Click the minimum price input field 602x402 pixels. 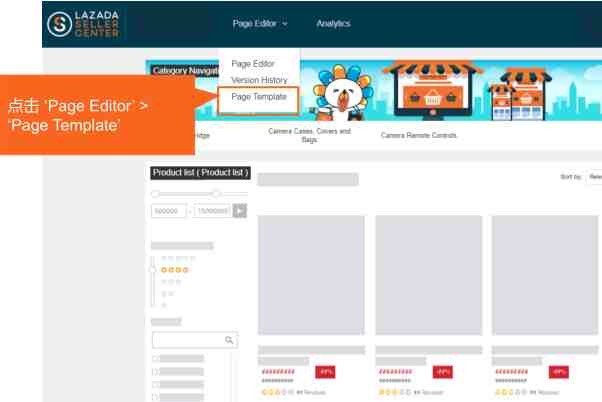[x=169, y=211]
